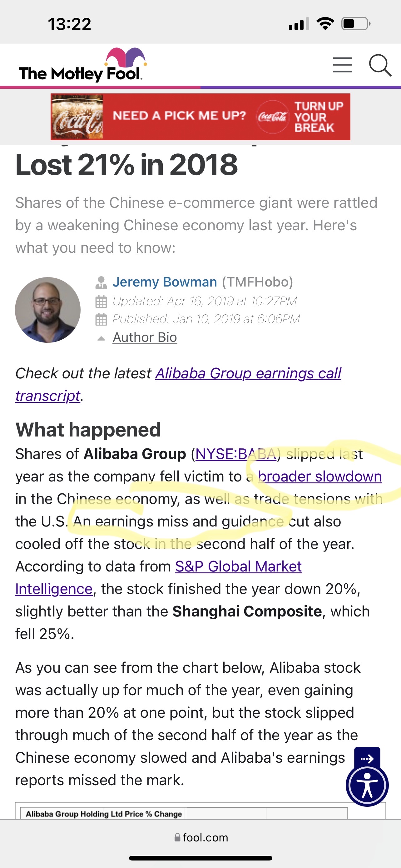Tap the fool.com address bar
The width and height of the screenshot is (401, 868).
(x=201, y=837)
